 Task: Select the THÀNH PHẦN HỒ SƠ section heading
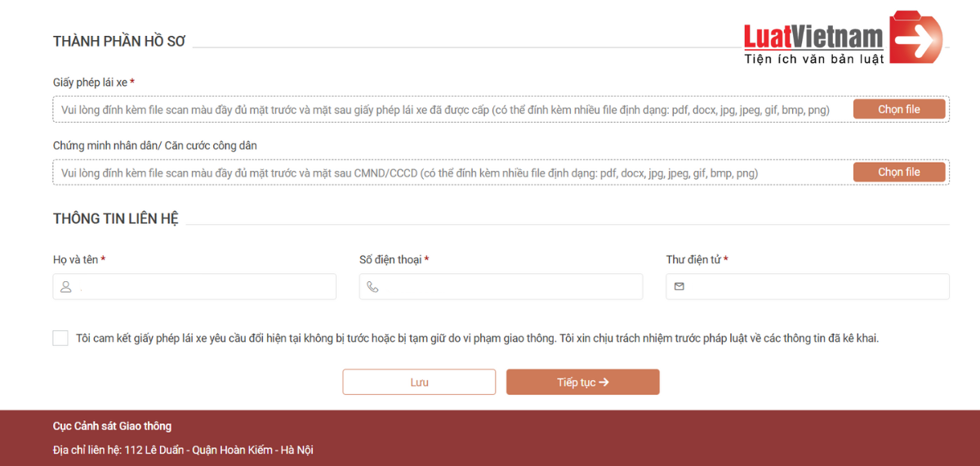coord(119,42)
